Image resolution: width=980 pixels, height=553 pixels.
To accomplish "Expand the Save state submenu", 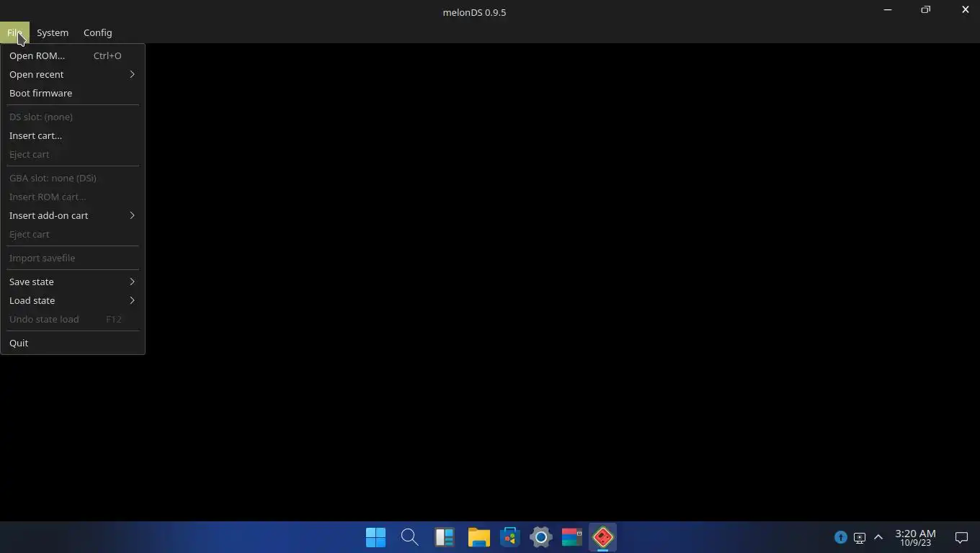I will pos(72,282).
